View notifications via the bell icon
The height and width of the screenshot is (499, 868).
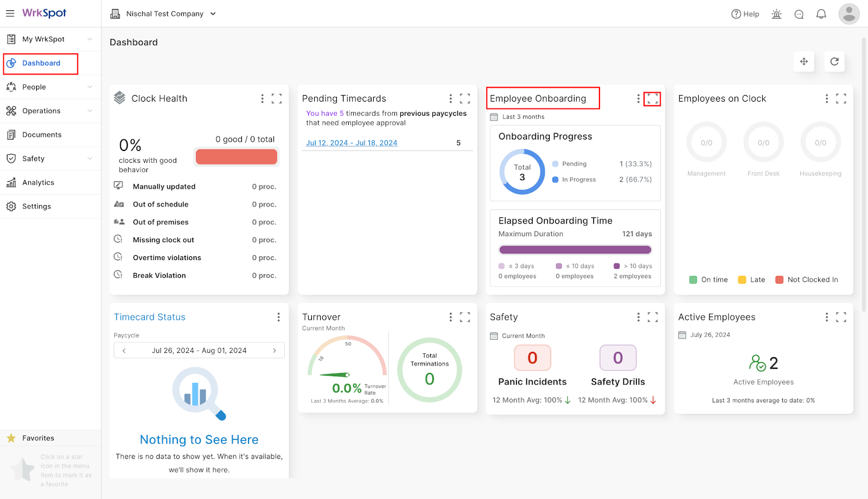[x=821, y=14]
